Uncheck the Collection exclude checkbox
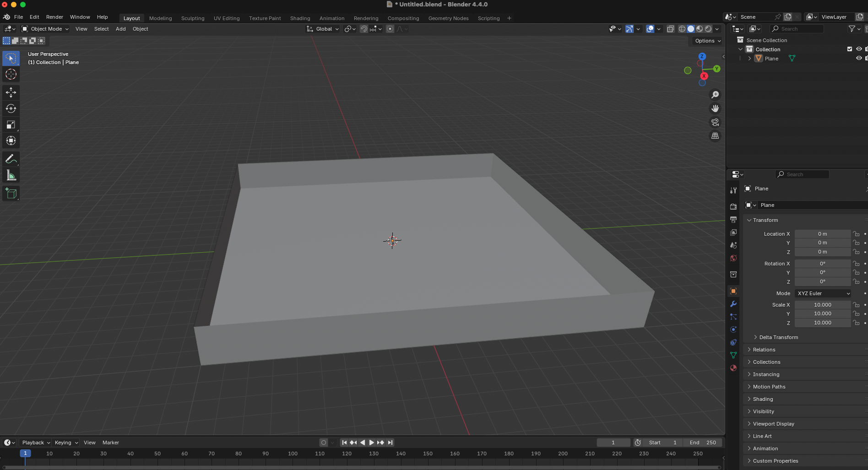 850,49
